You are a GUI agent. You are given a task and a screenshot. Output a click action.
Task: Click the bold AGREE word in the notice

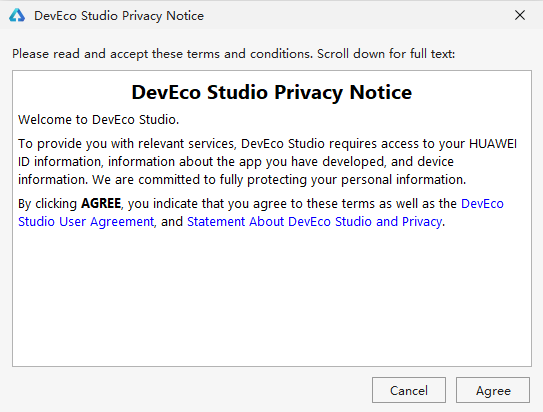(x=101, y=204)
